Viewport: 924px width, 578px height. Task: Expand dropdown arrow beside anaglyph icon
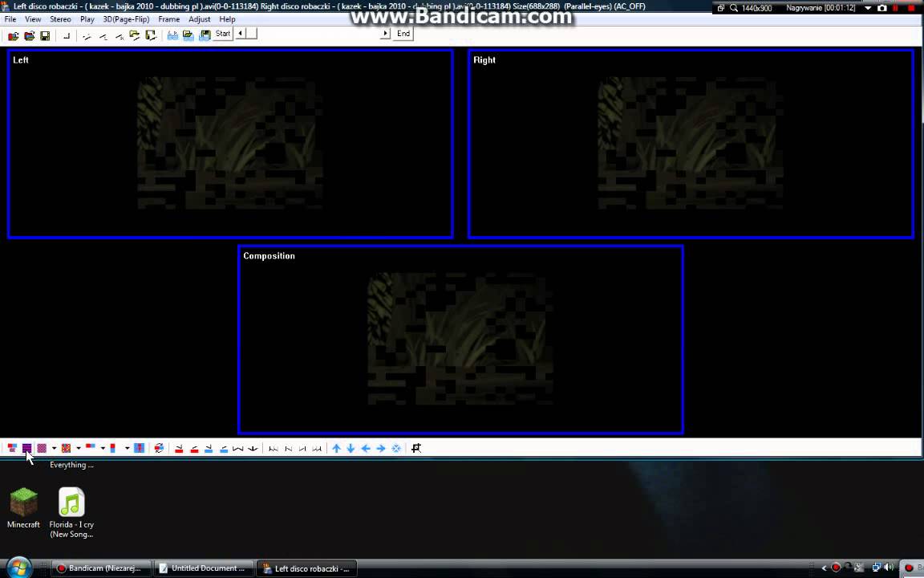(79, 448)
